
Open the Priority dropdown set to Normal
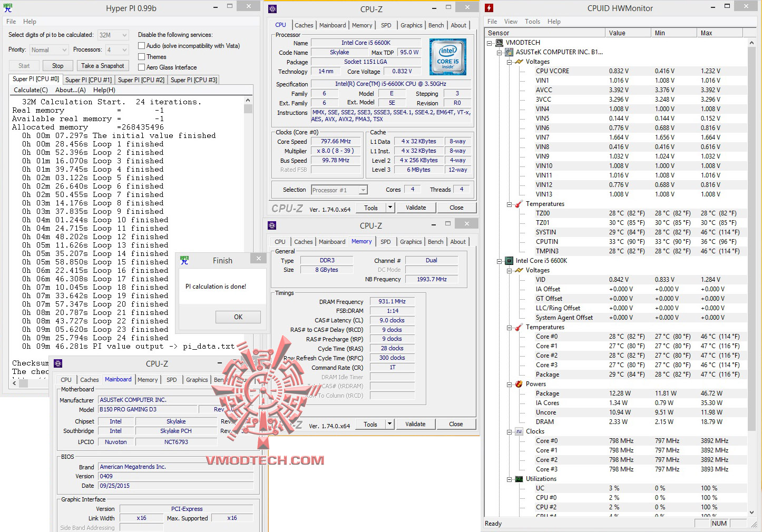point(49,50)
